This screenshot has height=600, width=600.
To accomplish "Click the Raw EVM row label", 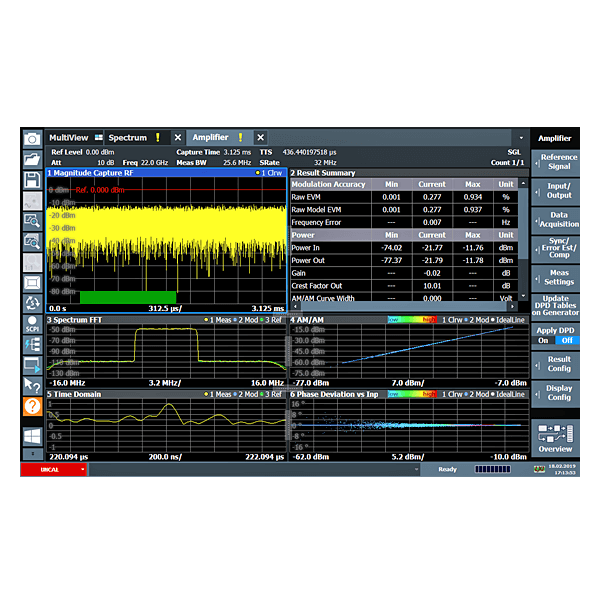I will [x=306, y=197].
